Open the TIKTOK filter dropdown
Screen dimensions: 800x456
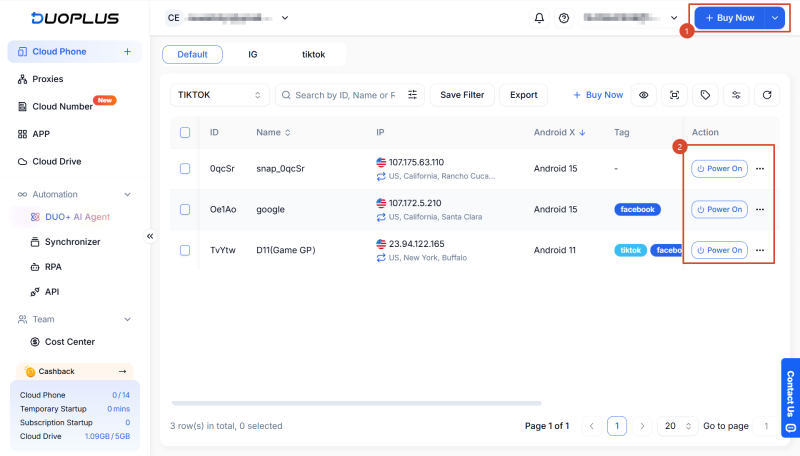tap(219, 95)
